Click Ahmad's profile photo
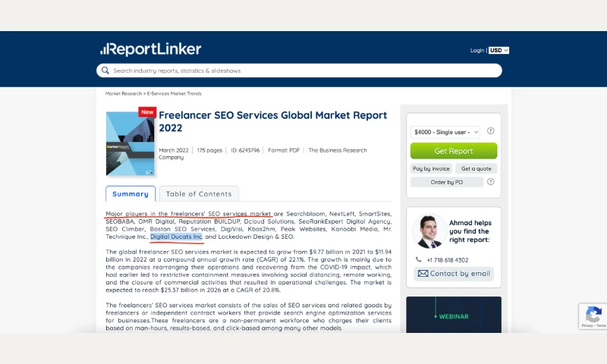This screenshot has width=607, height=364. 429,231
